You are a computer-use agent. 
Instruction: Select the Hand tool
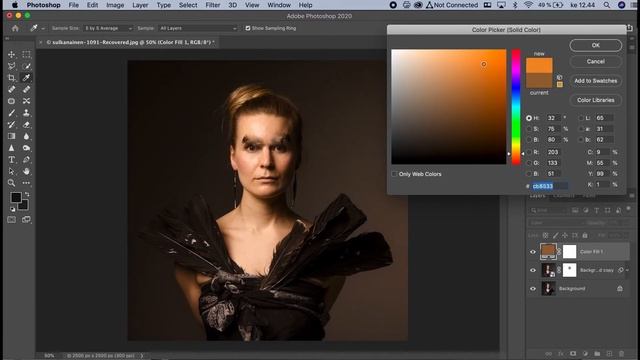(27, 171)
